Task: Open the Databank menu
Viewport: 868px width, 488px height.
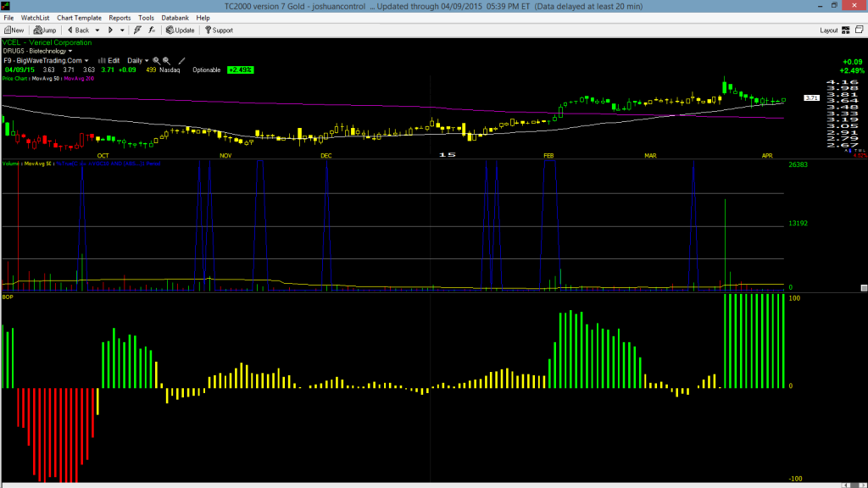Action: [x=175, y=18]
